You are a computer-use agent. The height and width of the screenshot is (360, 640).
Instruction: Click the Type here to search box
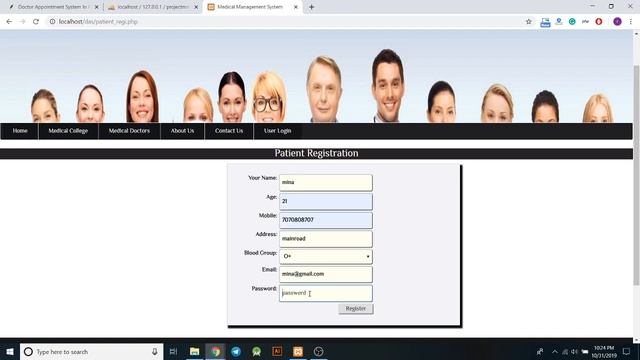click(92, 351)
